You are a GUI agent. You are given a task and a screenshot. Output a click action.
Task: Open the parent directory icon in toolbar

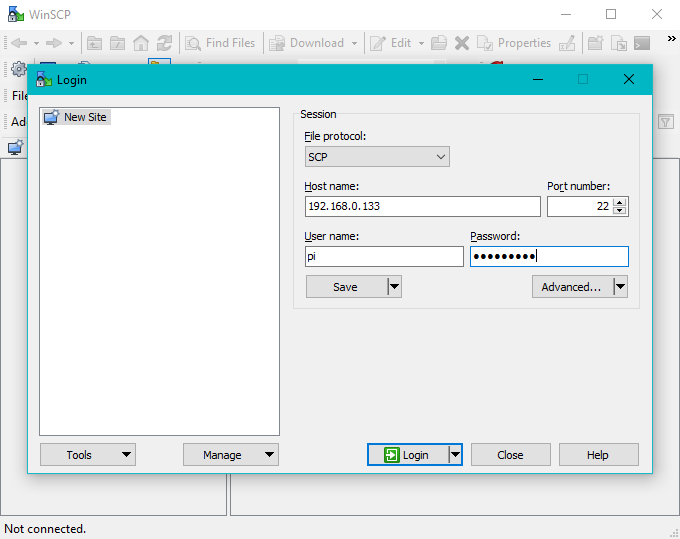[95, 43]
